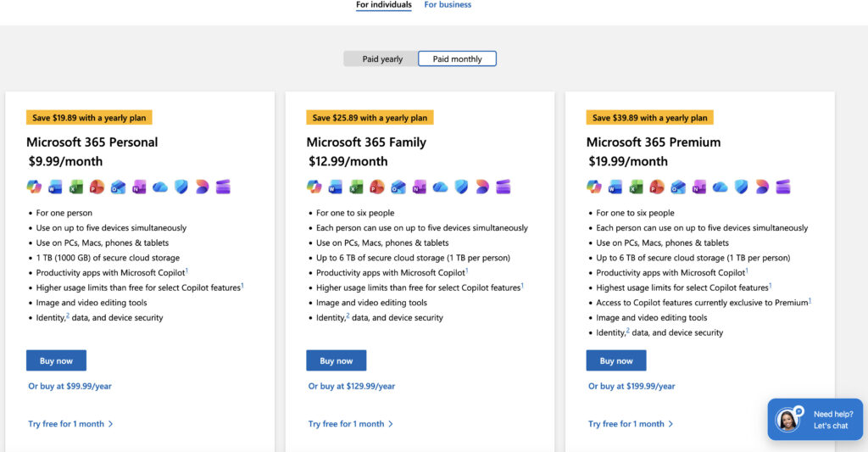Click the Save $25.89 with a yearly plan badge

tap(370, 117)
